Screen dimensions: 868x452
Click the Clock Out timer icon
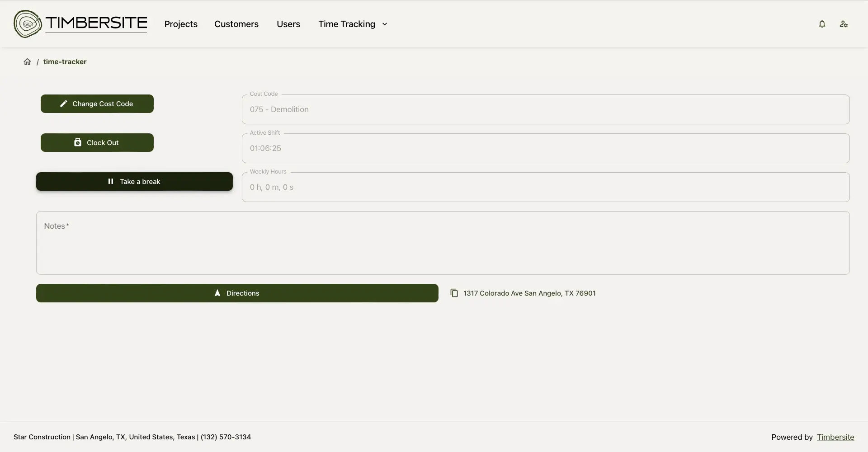(78, 142)
